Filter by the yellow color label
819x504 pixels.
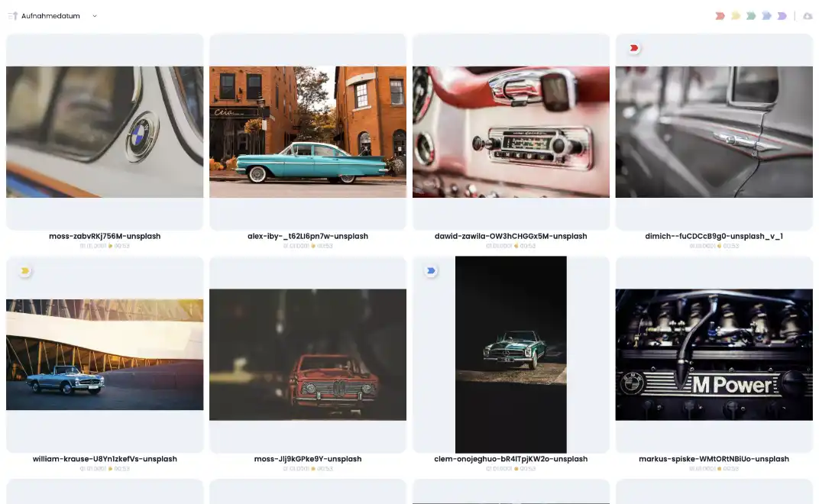[736, 16]
